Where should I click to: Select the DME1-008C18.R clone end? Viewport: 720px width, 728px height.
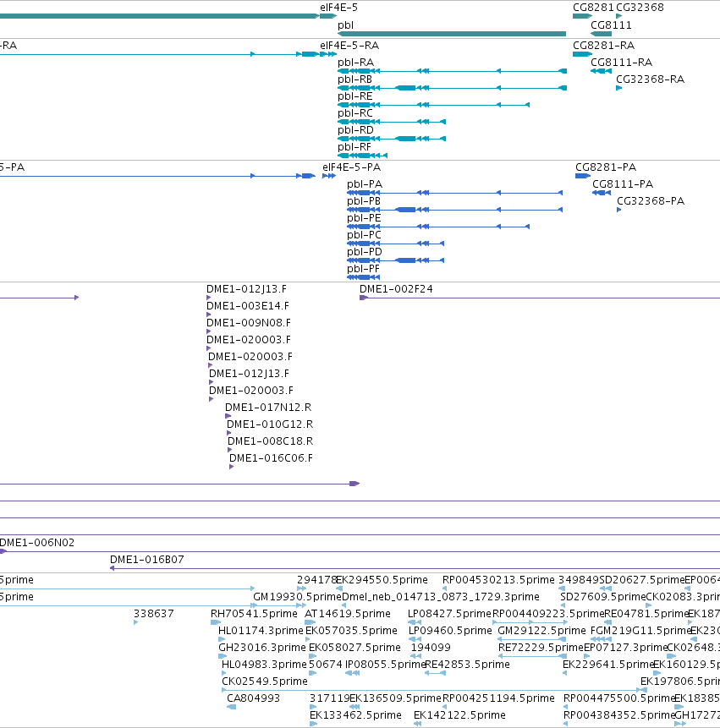click(229, 450)
